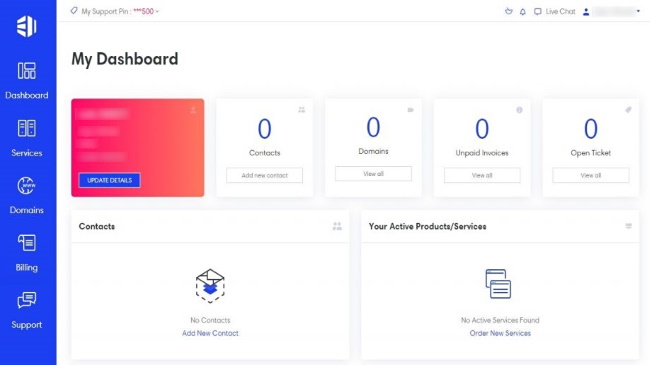The image size is (650, 365).
Task: Click the icon on the Domains count card
Action: pyautogui.click(x=410, y=110)
